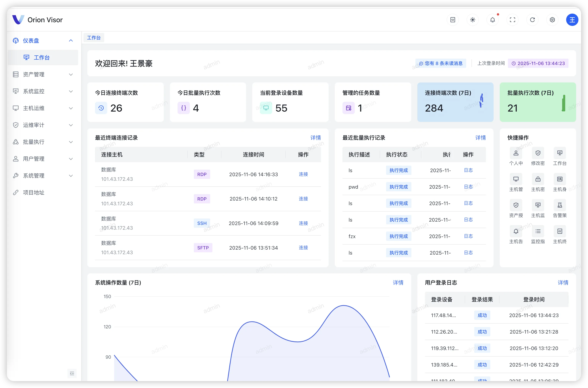Open 详情 link for 最近终端连接记录
Screen dimensions: 588x388
pyautogui.click(x=315, y=138)
